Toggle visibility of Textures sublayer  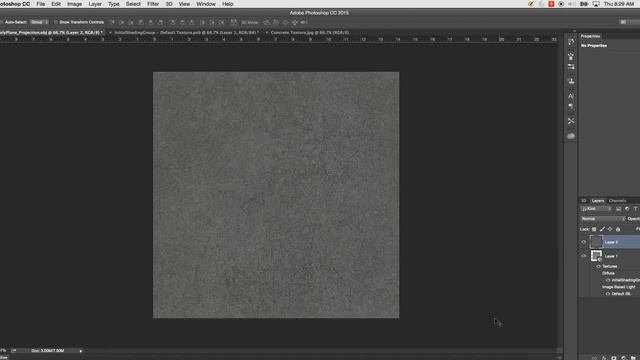(x=599, y=267)
